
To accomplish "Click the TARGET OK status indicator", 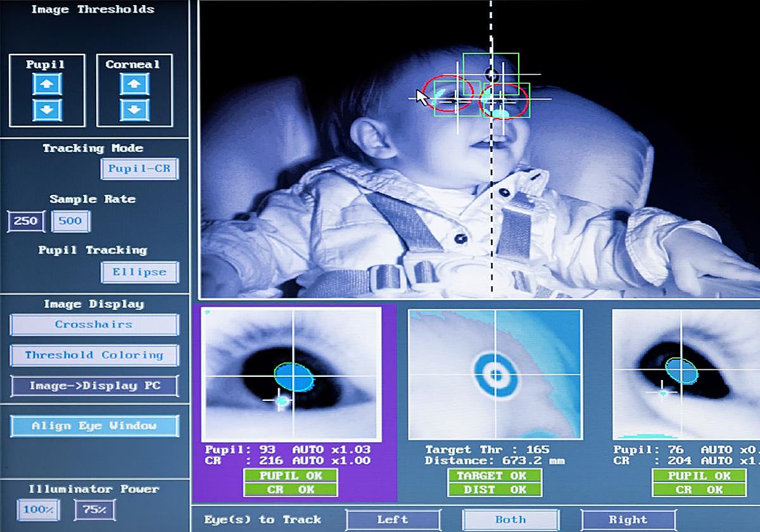I will click(494, 476).
